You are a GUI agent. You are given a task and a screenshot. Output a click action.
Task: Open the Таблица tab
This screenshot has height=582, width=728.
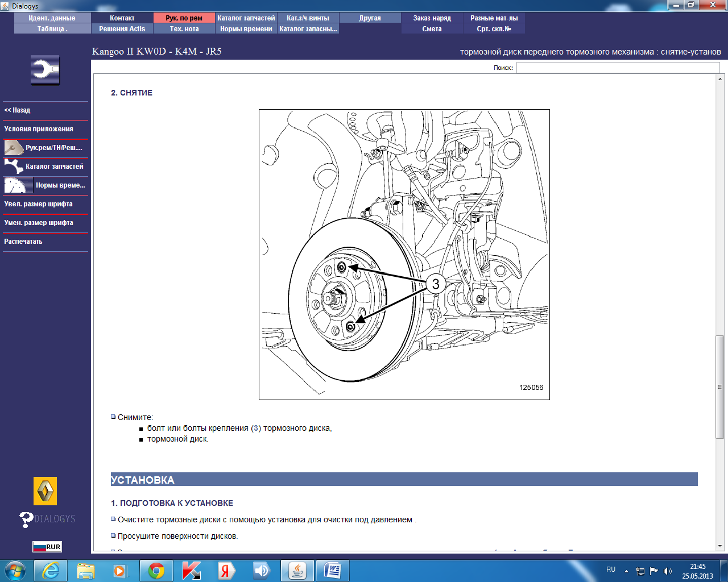click(52, 29)
